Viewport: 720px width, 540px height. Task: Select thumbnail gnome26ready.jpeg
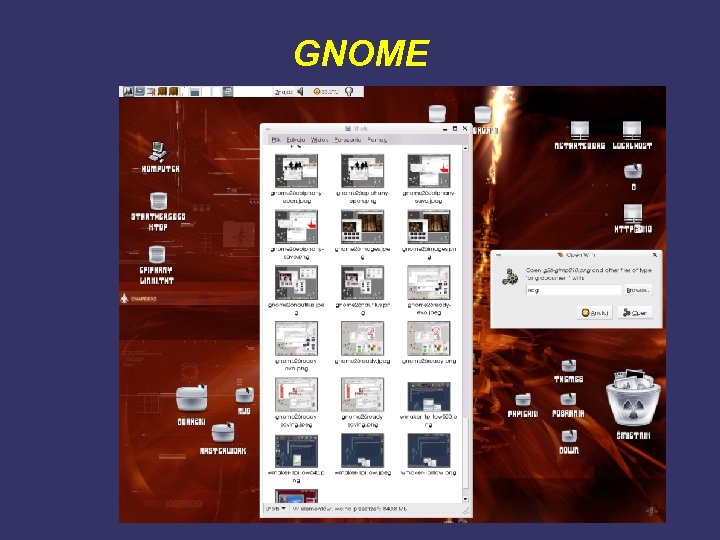(362, 338)
